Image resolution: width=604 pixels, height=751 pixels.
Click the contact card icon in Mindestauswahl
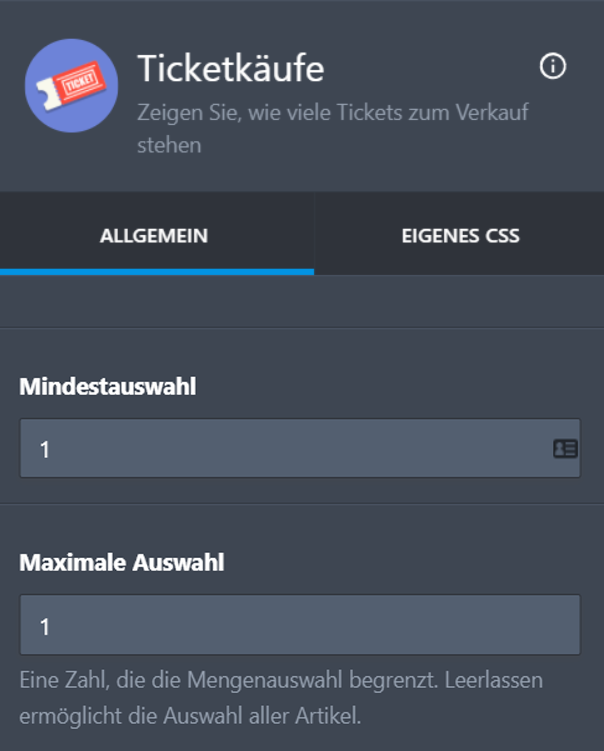click(565, 449)
